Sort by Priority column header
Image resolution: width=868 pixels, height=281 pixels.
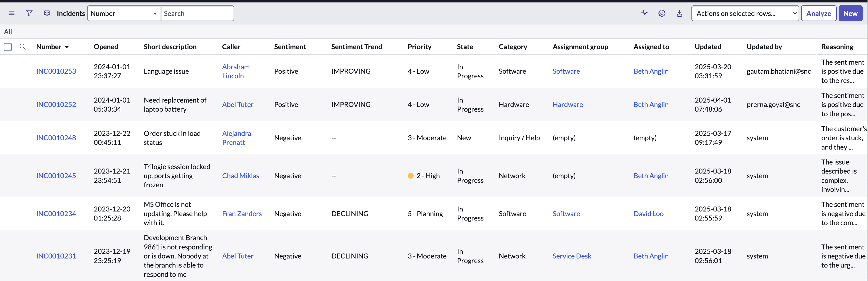[420, 47]
